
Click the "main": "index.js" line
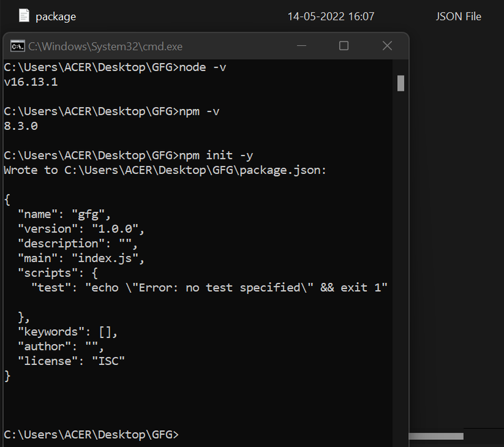pos(81,258)
